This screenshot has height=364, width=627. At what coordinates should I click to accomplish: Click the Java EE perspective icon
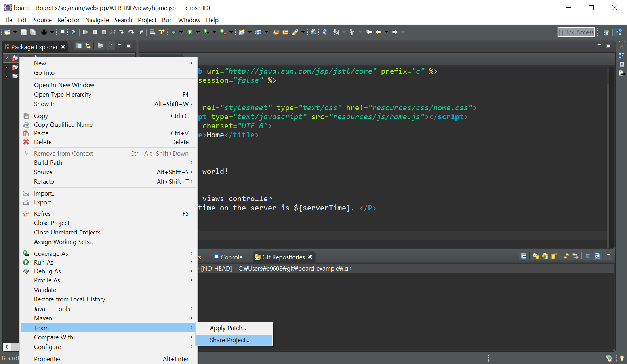tap(619, 32)
